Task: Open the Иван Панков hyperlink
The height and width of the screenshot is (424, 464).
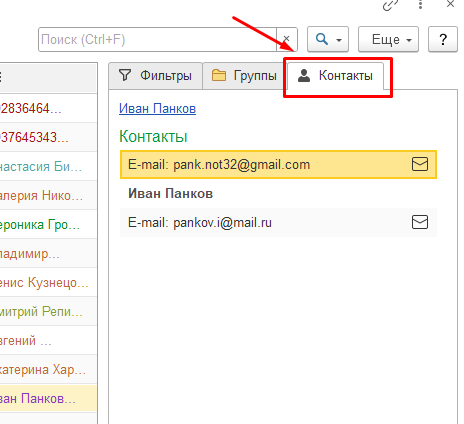Action: point(157,109)
